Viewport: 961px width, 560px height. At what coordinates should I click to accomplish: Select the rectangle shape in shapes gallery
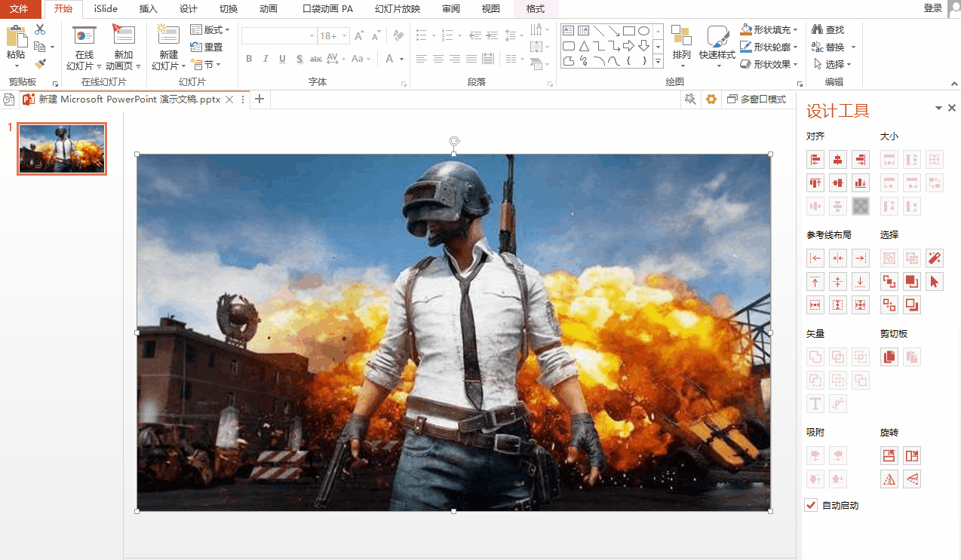[x=628, y=31]
